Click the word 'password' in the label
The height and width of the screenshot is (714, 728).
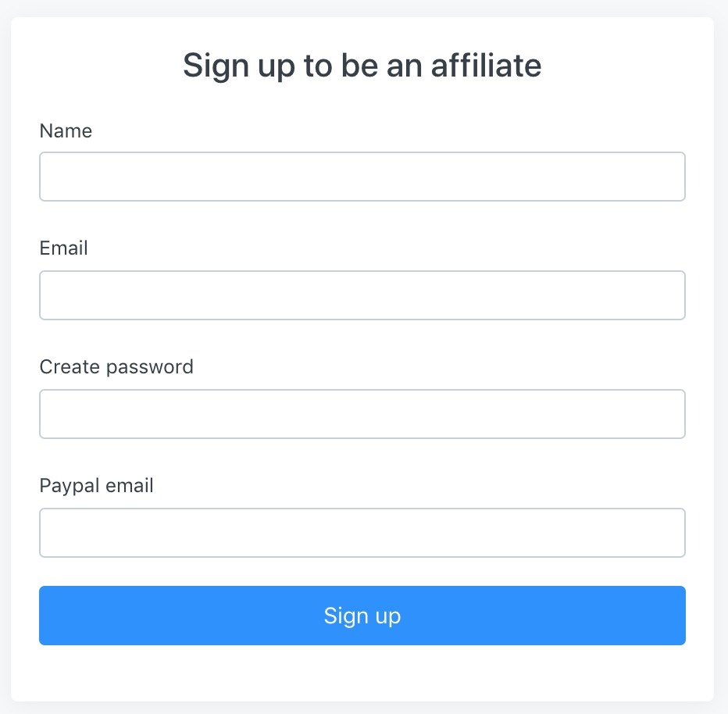pyautogui.click(x=153, y=367)
